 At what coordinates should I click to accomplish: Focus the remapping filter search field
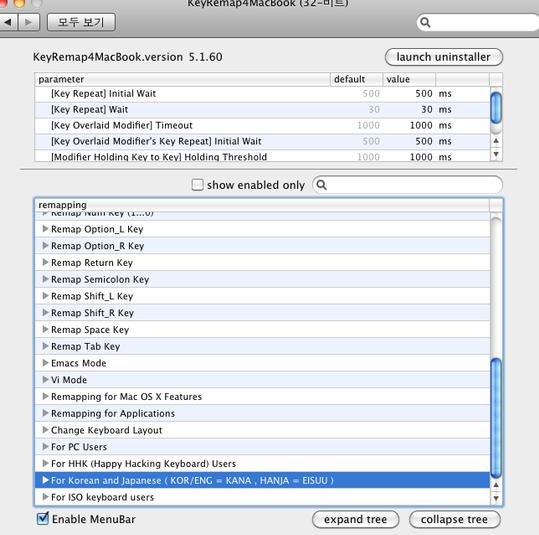coord(407,185)
